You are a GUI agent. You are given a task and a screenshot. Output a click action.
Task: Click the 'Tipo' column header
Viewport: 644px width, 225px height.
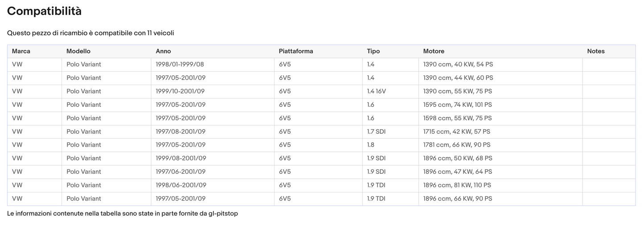tap(373, 51)
